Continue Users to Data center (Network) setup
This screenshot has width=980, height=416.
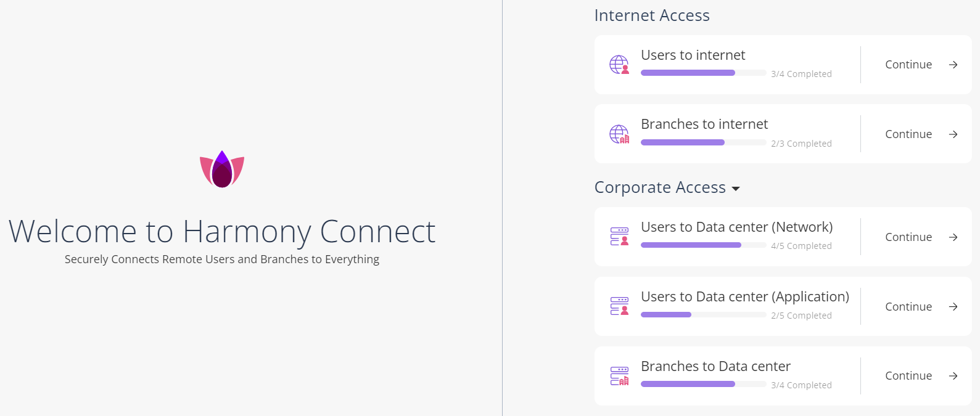[x=908, y=237]
